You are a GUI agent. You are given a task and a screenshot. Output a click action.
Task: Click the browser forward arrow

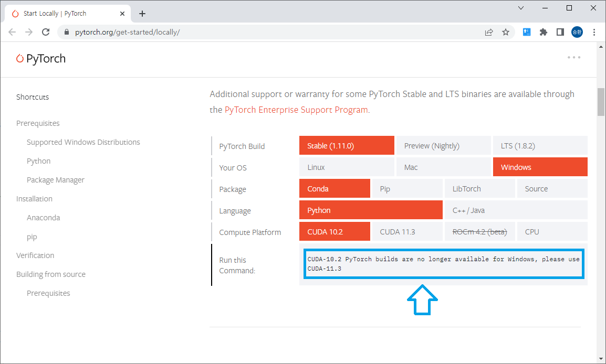[29, 32]
